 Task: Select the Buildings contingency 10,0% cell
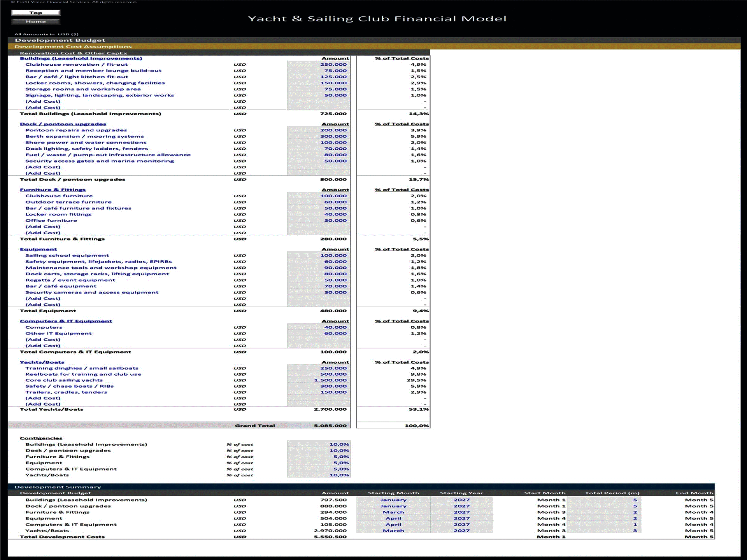click(319, 444)
